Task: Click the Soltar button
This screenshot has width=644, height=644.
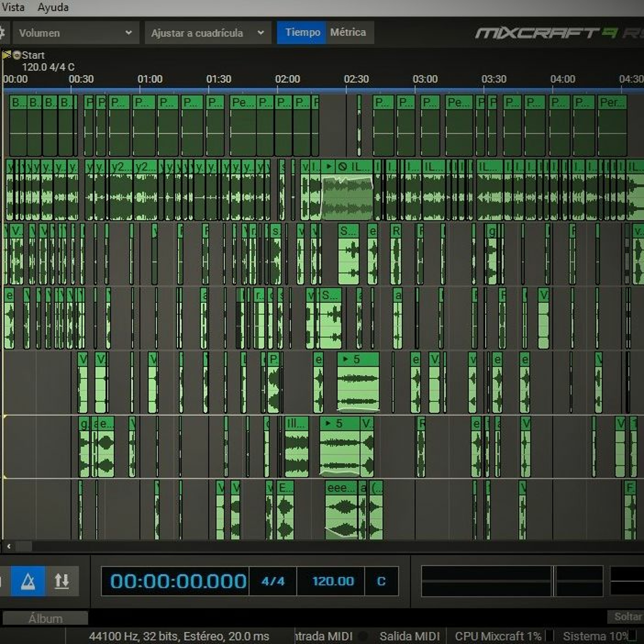Action: 627,617
